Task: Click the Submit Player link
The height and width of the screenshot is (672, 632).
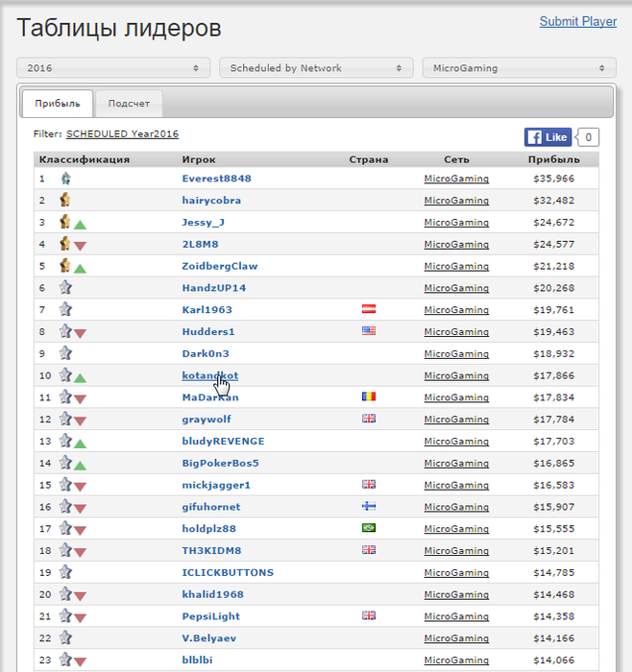Action: click(x=577, y=21)
